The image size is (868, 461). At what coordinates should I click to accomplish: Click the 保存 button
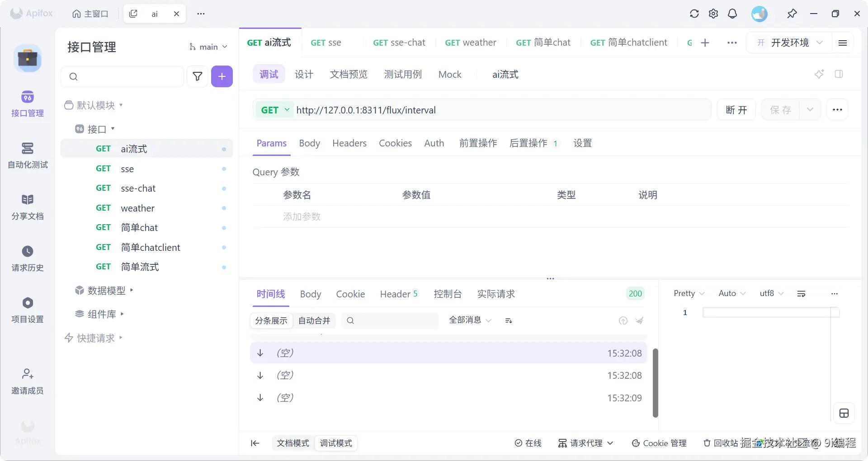point(781,110)
